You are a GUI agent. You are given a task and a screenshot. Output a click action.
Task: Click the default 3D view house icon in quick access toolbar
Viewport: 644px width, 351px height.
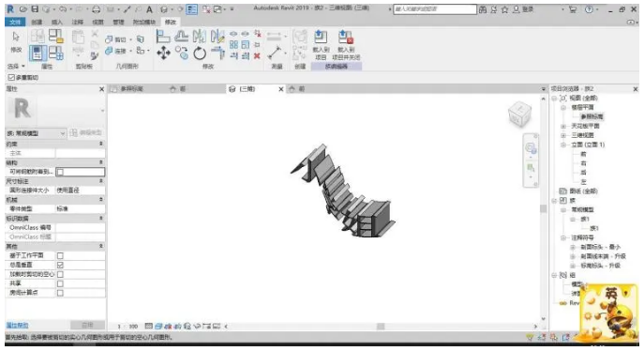164,9
